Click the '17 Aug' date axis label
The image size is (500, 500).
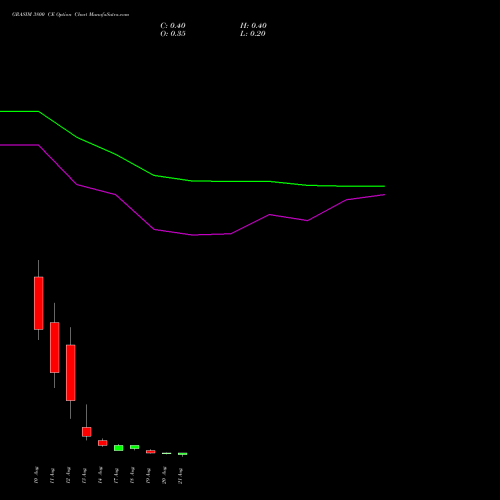116,475
